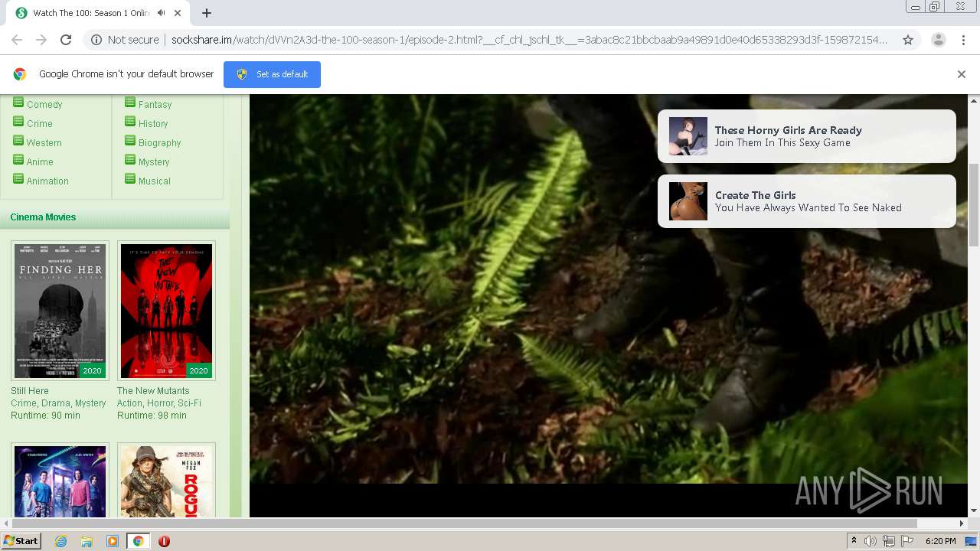
Task: Click The New Mutants title link
Action: 153,391
